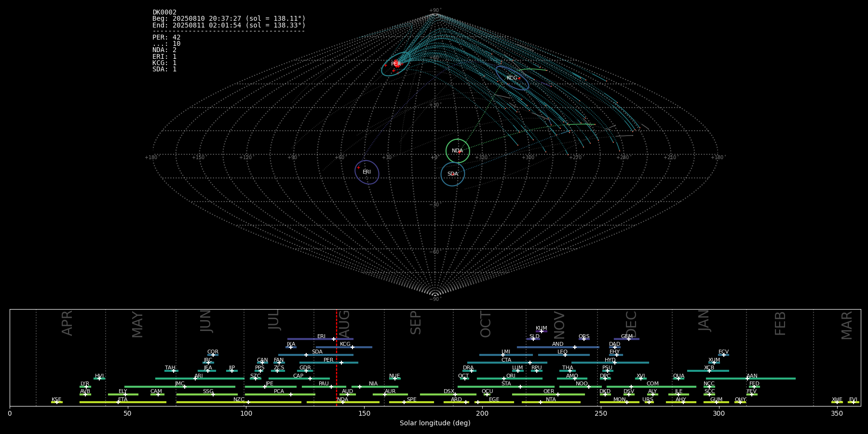Click the GEM shower peak marker
Image resolution: width=868 pixels, height=434 pixels.
point(628,339)
